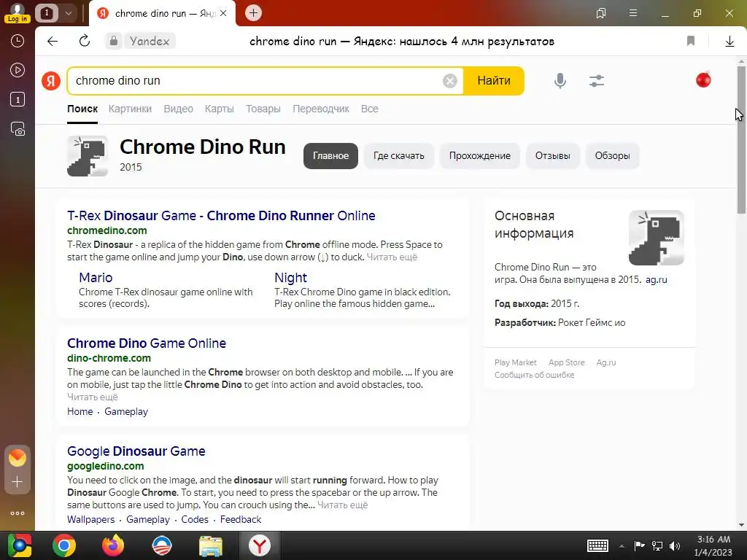Open the App Store link

click(566, 362)
